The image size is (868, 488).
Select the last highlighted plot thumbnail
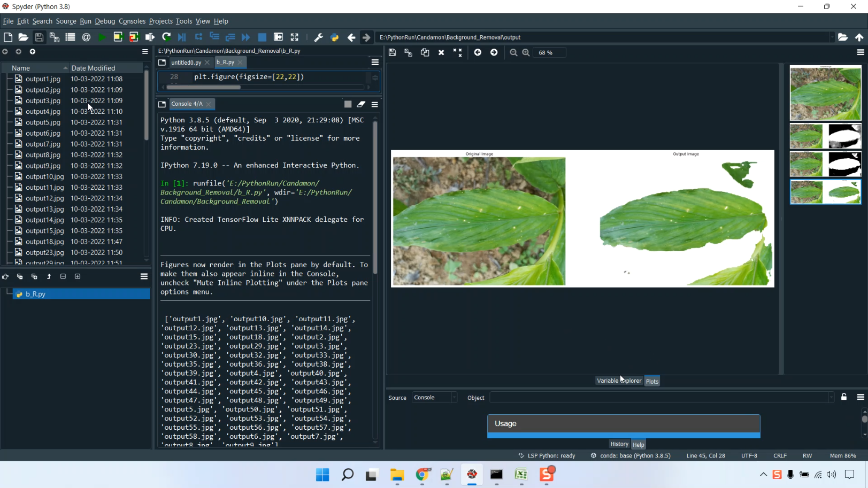pyautogui.click(x=825, y=192)
